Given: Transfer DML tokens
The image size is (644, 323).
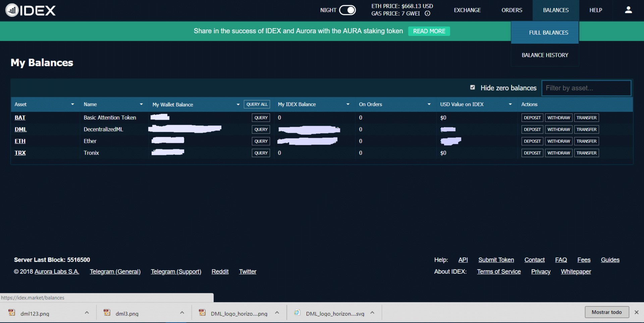Looking at the screenshot, I should pos(587,130).
